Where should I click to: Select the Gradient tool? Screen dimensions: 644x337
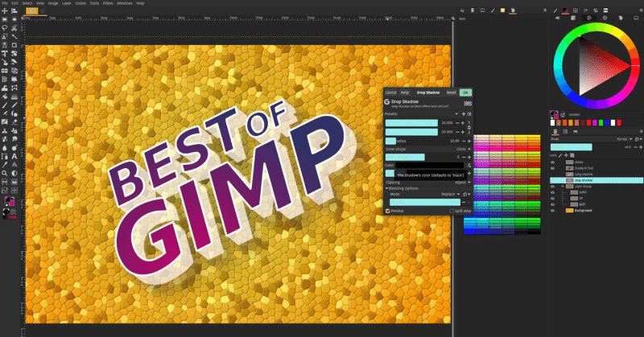pyautogui.click(x=14, y=96)
